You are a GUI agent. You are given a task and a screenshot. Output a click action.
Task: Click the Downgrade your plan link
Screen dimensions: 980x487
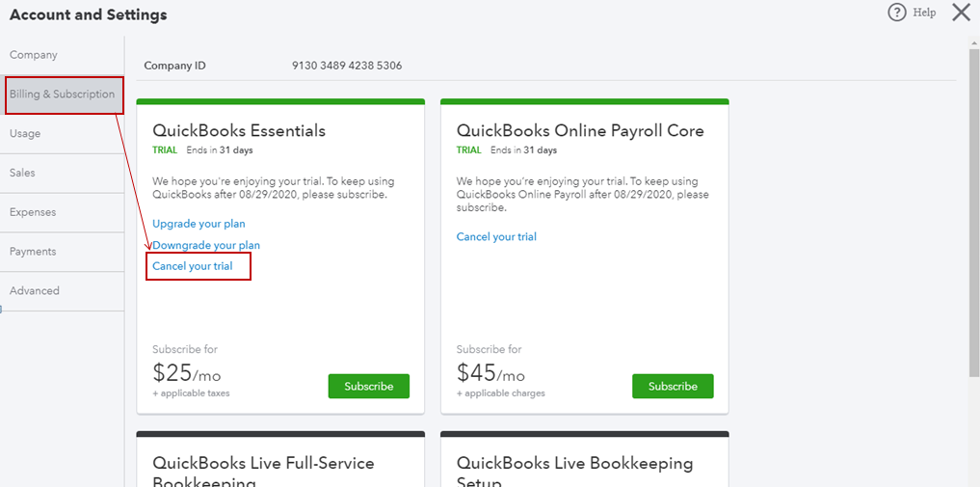click(x=206, y=246)
